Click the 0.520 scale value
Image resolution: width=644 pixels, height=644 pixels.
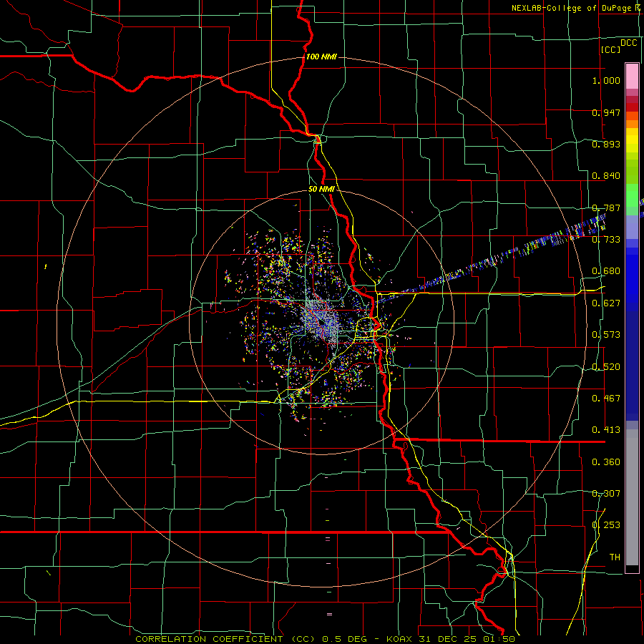(x=606, y=367)
